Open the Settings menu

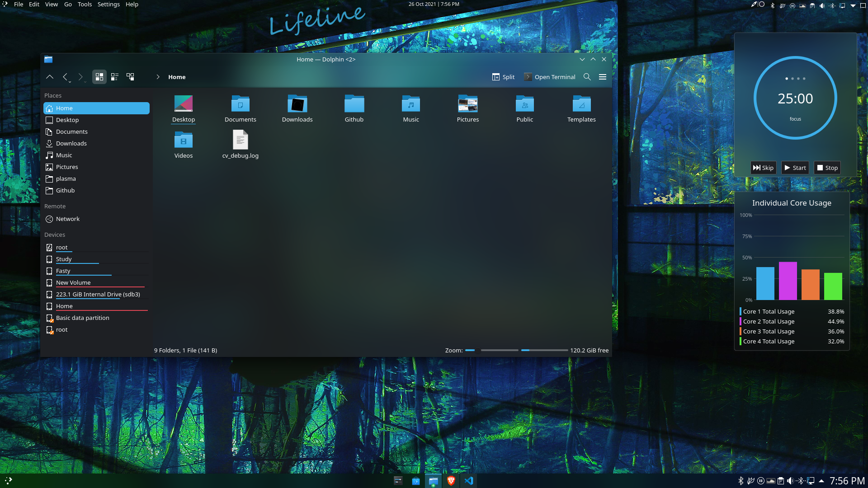[x=108, y=4]
